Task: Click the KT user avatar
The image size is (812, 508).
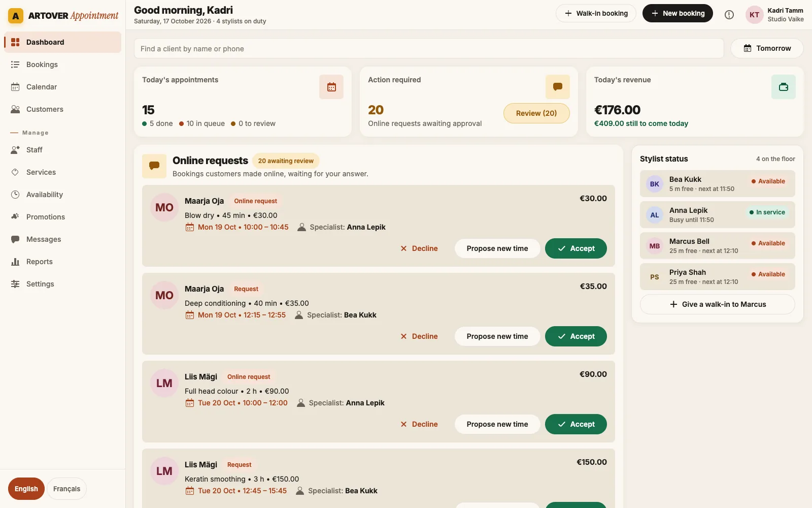Action: [x=755, y=15]
